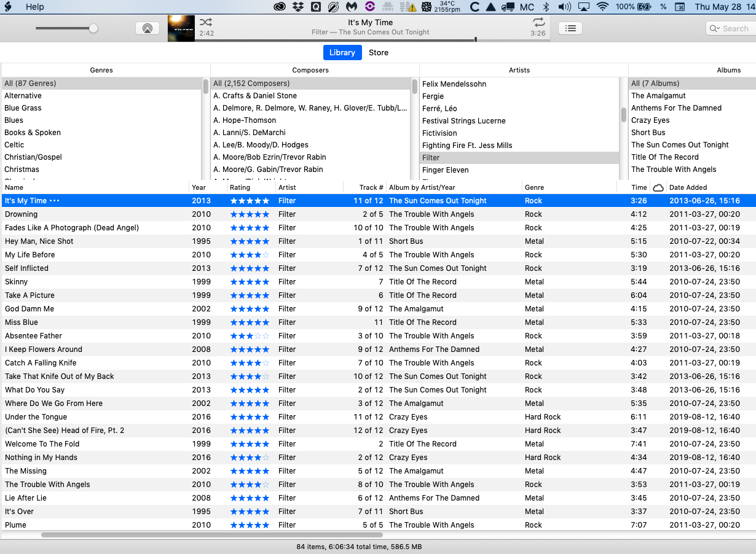Toggle the 3:26 remaining time display

[x=538, y=33]
